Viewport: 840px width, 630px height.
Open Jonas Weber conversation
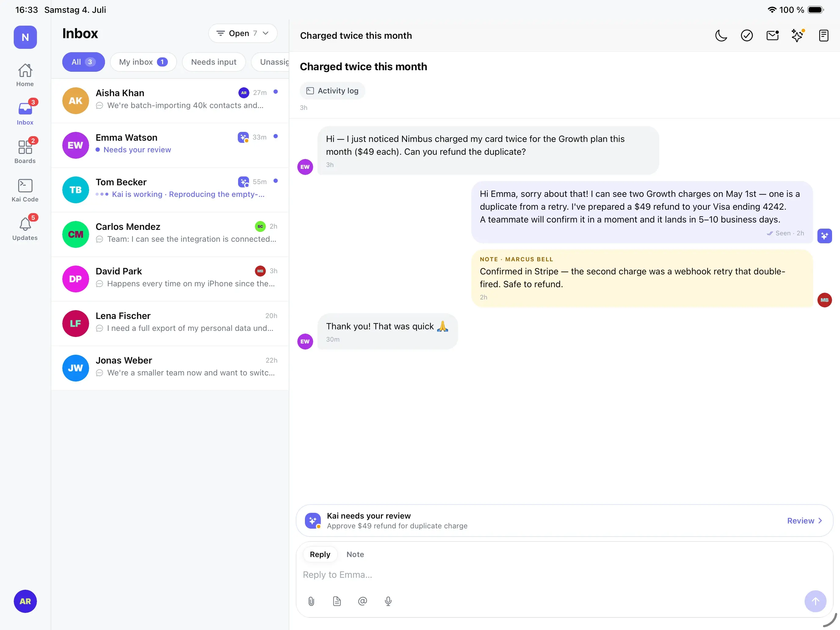(170, 368)
